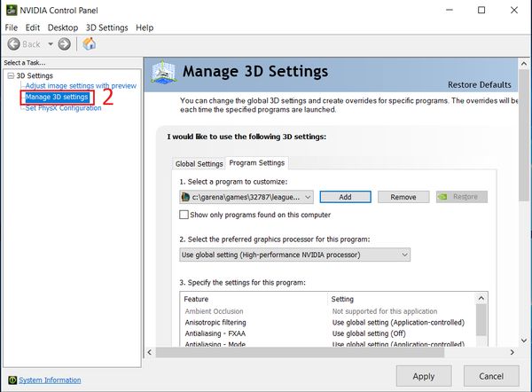Click the Remove button
Image resolution: width=532 pixels, height=392 pixels.
click(403, 197)
